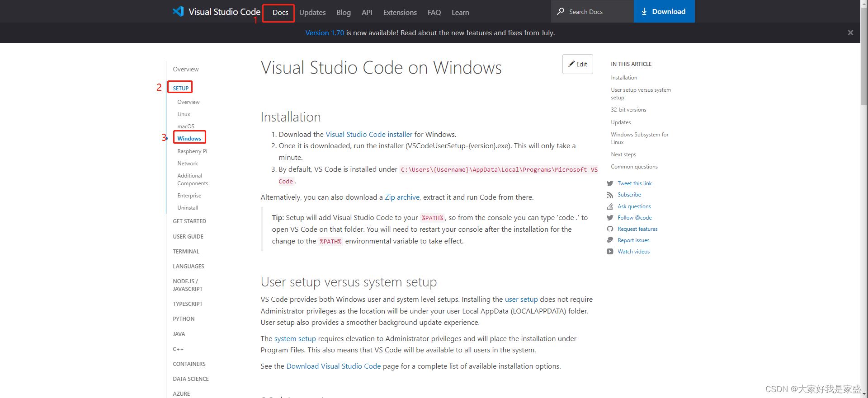Screen dimensions: 868x398
Task: Open the Learn navigation tab
Action: (x=460, y=13)
